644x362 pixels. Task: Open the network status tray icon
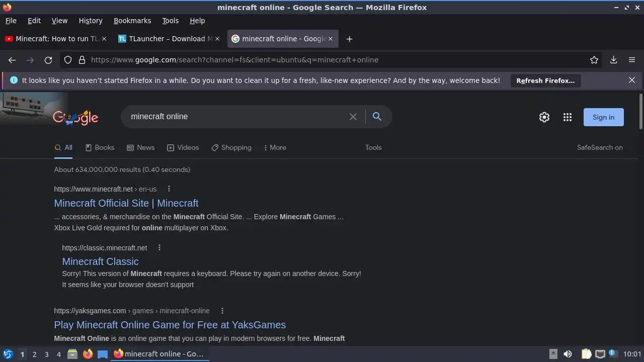600,354
